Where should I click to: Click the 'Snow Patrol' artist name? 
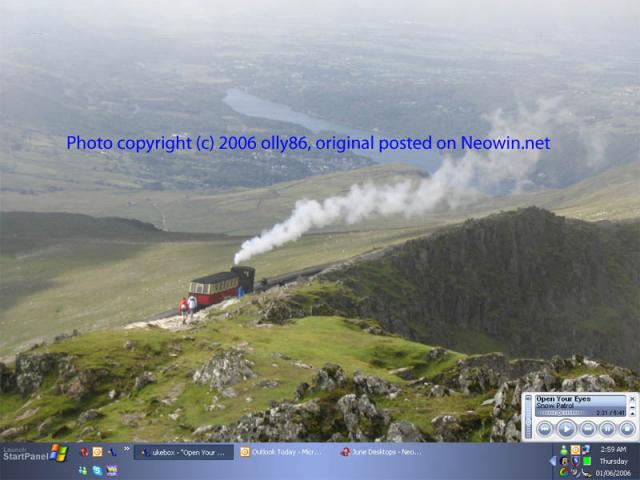[x=555, y=406]
